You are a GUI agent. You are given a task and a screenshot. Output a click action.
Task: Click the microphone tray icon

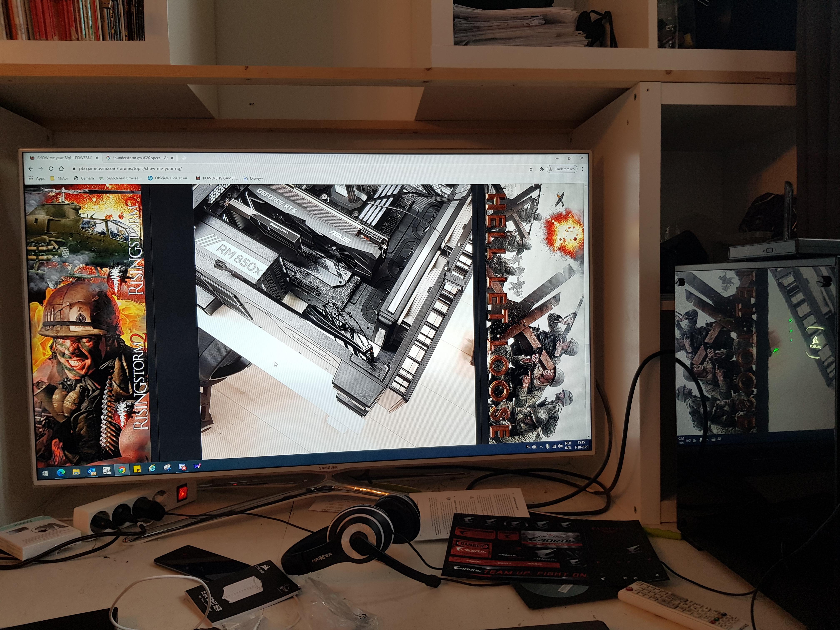(547, 447)
